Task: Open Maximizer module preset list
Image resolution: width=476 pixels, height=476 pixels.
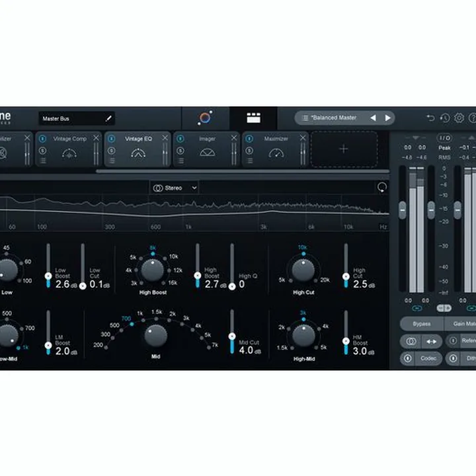Action: point(249,161)
